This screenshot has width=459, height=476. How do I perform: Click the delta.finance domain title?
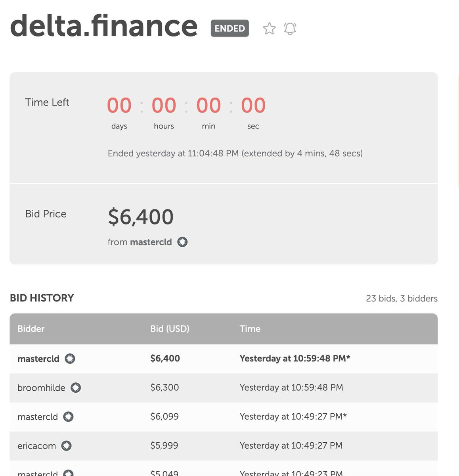pyautogui.click(x=104, y=26)
